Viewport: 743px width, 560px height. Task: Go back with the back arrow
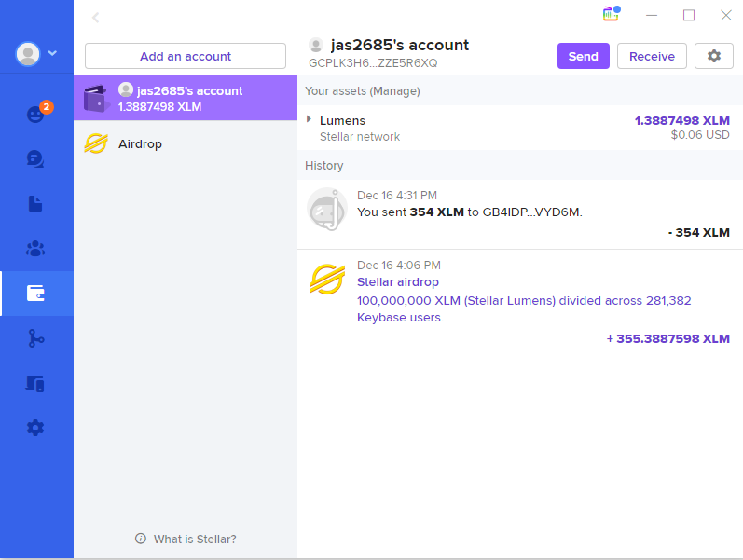pyautogui.click(x=95, y=18)
